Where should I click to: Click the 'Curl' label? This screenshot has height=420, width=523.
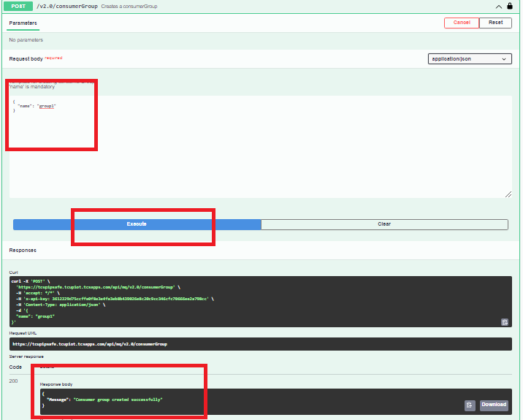13,272
